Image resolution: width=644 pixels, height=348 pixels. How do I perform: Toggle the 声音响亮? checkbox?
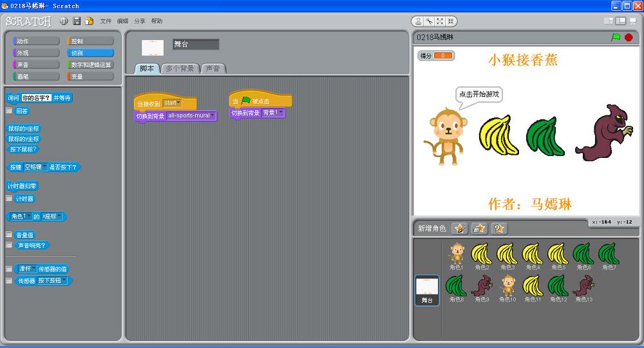9,245
